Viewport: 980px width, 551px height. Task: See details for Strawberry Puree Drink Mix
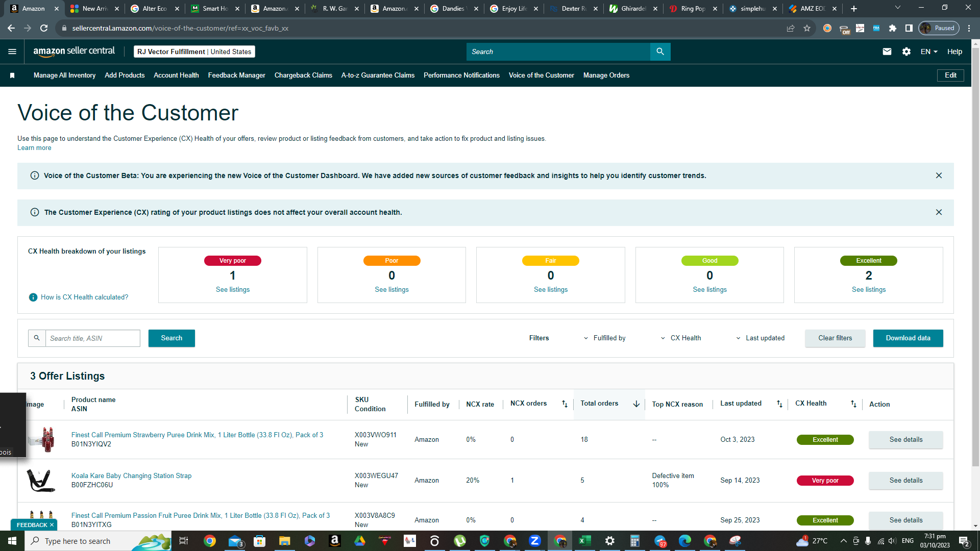click(x=906, y=440)
